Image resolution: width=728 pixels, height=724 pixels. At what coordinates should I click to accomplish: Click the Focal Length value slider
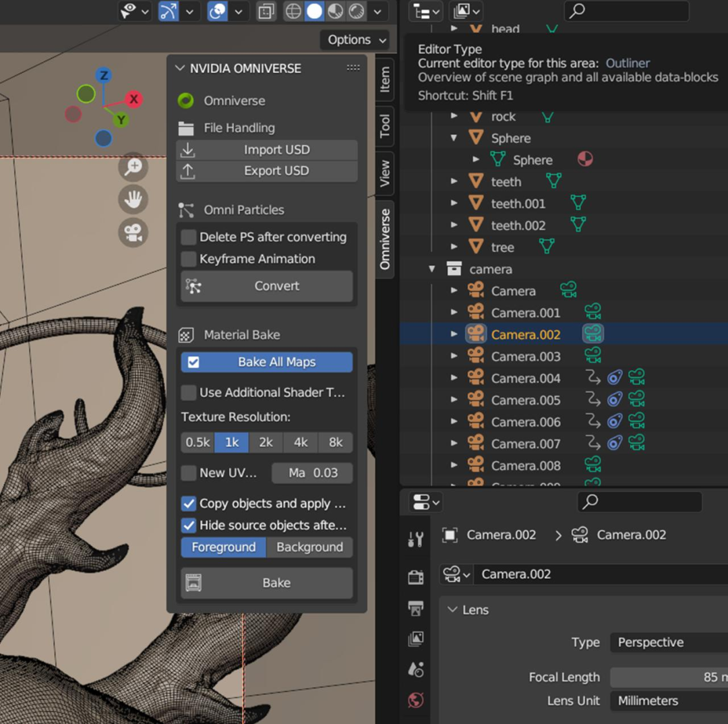pyautogui.click(x=669, y=677)
